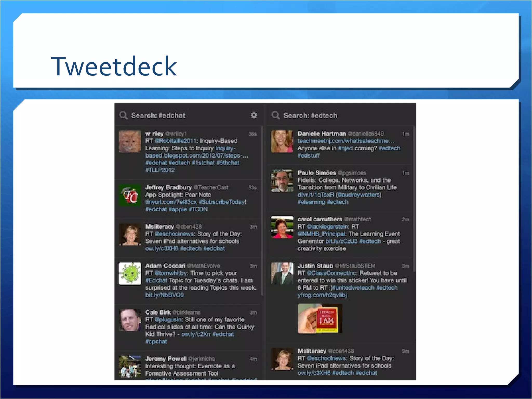Viewport: 532px width, 399px height.
Task: Click the #SubscribeToday! hashtag
Action: (222, 202)
